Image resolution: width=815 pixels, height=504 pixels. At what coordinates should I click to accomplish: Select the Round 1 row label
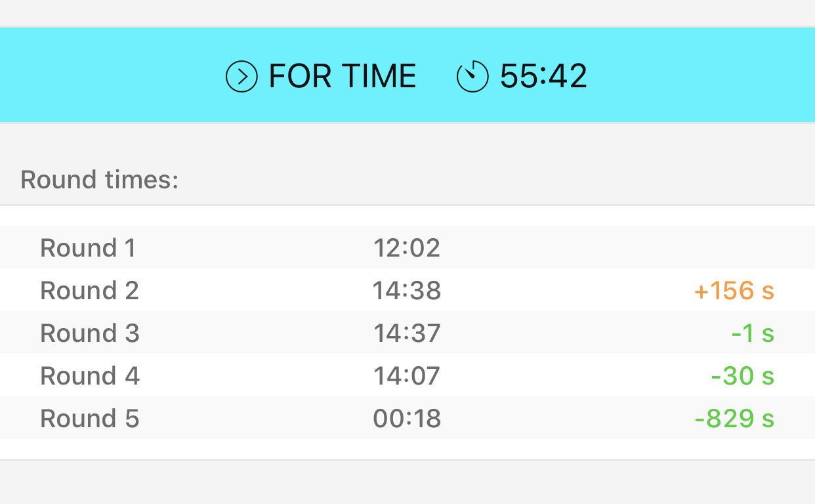(88, 248)
